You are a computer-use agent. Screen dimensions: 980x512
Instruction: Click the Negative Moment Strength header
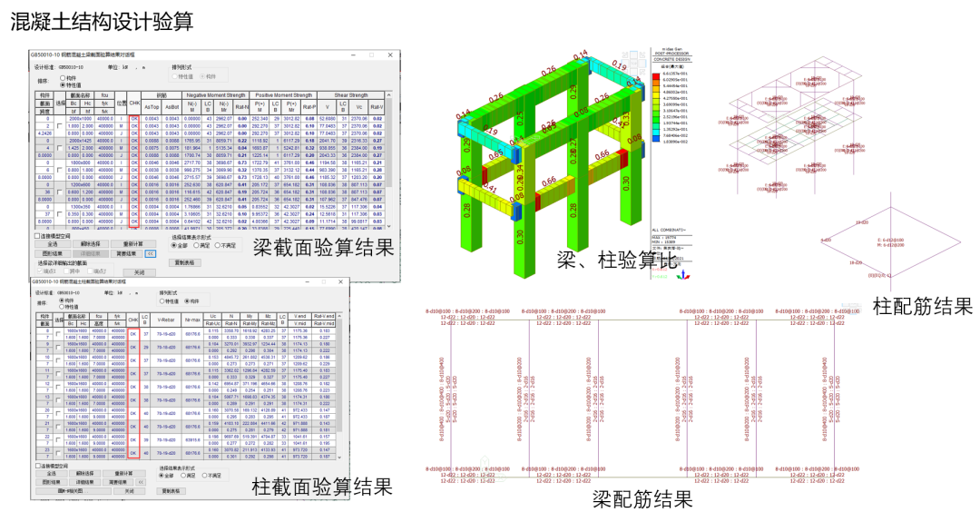pos(216,95)
